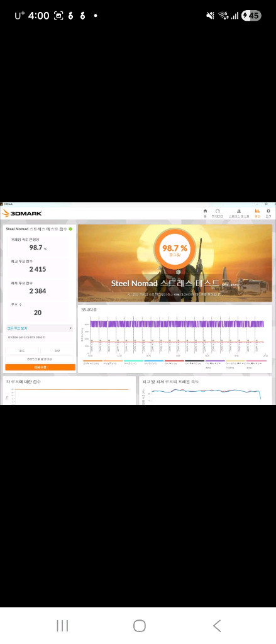Tap the screen recorder icon in status bar
This screenshot has width=276, height=644.
click(x=58, y=16)
